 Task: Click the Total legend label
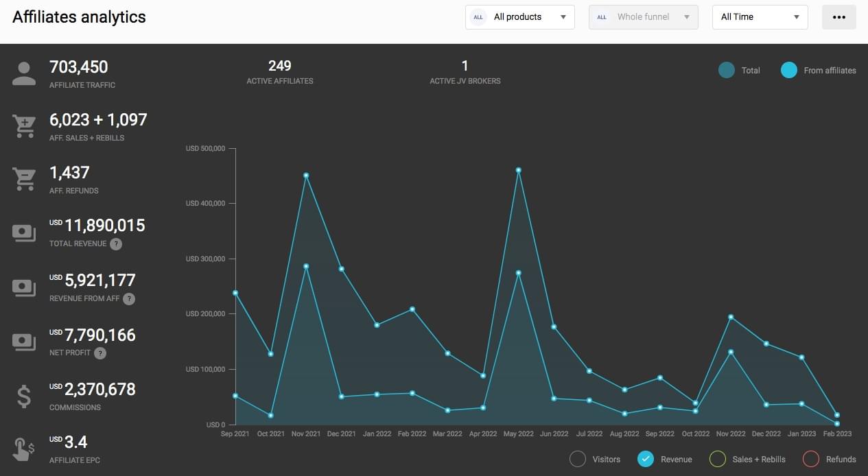point(751,71)
